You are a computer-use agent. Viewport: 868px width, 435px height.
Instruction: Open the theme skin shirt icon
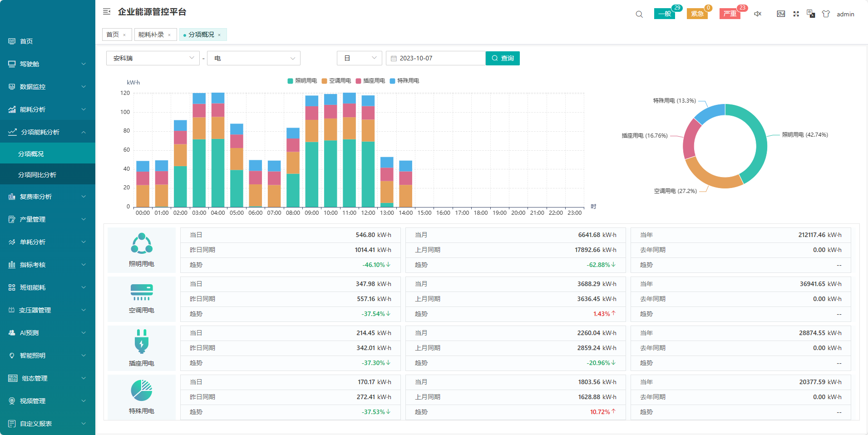826,14
